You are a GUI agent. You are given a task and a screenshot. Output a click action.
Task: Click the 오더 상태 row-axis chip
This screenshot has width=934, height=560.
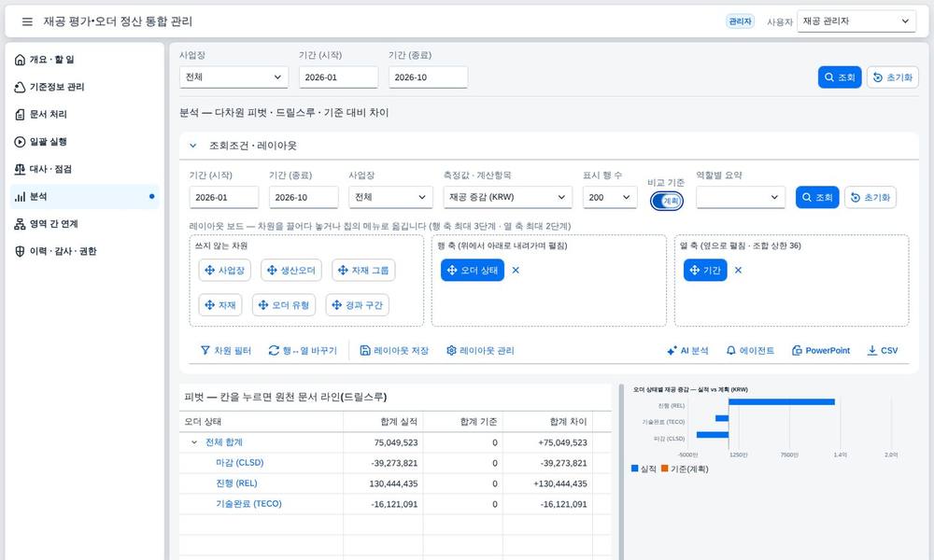tap(473, 270)
